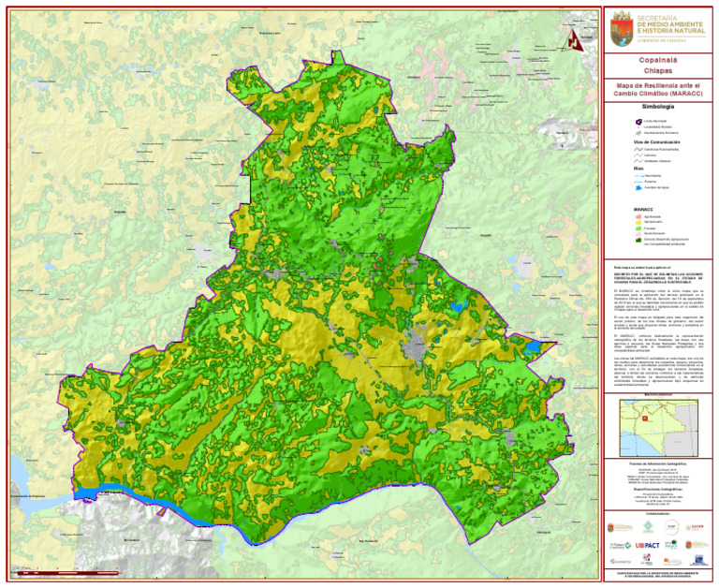Click the Límite Municipal legend symbol
Image resolution: width=719 pixels, height=588 pixels.
(638, 122)
